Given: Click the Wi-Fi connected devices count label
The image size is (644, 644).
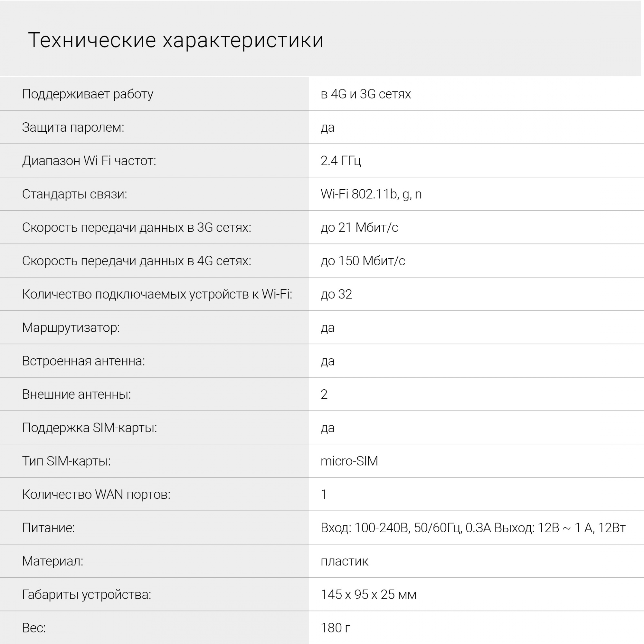Looking at the screenshot, I should [157, 294].
